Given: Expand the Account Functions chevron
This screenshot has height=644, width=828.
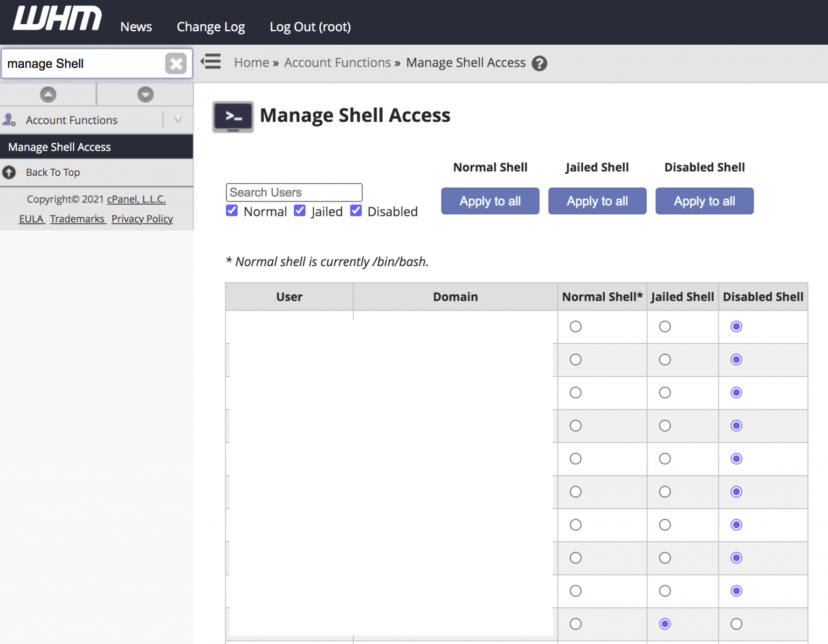Looking at the screenshot, I should point(178,120).
